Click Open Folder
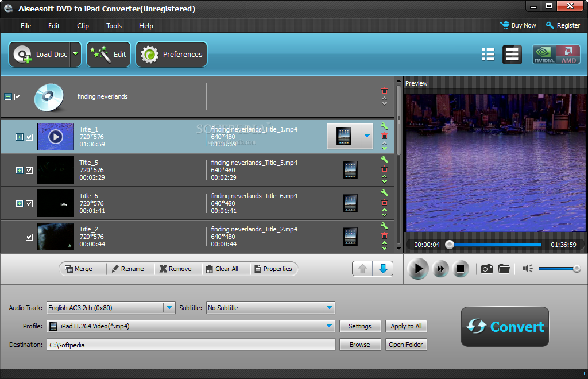Image resolution: width=588 pixels, height=379 pixels. pos(406,345)
